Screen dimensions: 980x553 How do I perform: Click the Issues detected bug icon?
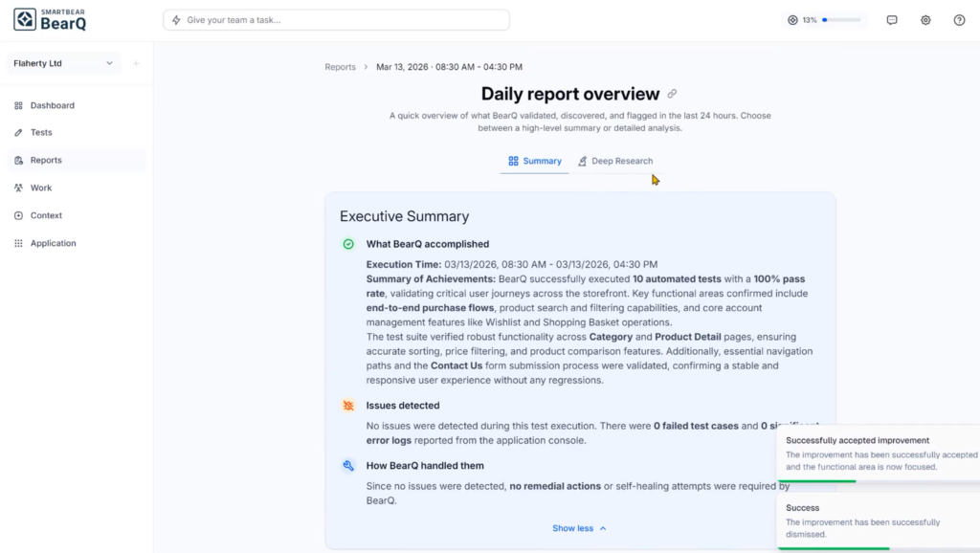348,406
